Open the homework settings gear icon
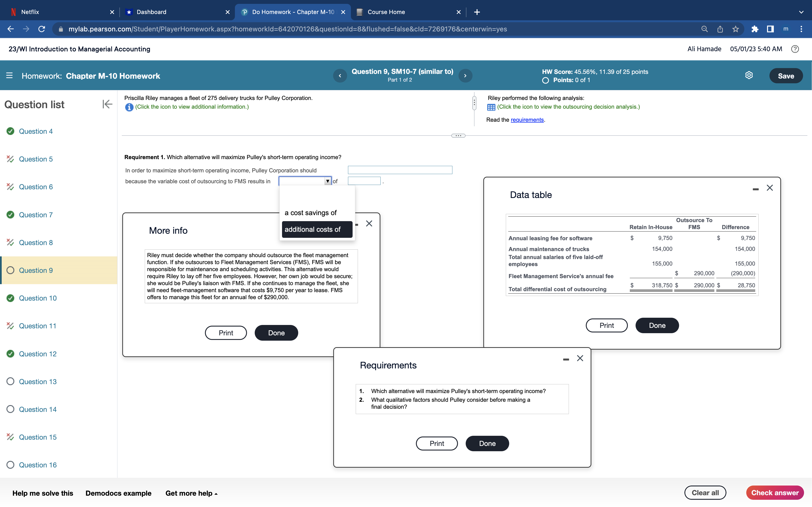 coord(749,75)
